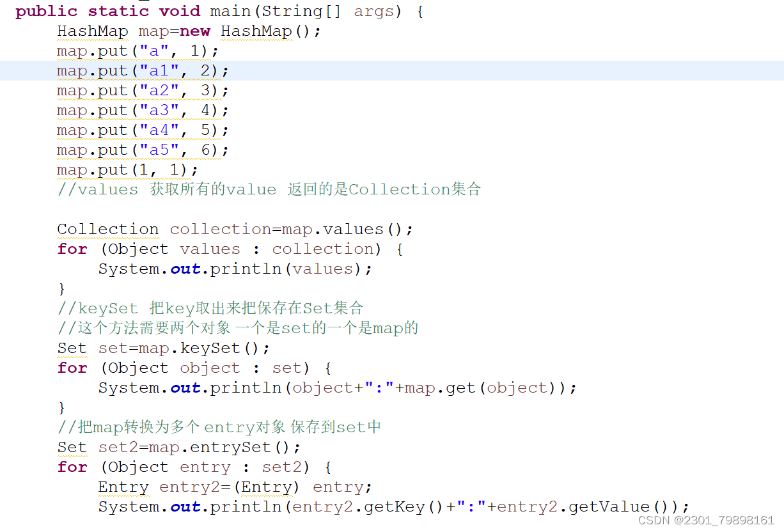
Task: Click the 'Collection collection=map.values();' line
Action: 235,229
